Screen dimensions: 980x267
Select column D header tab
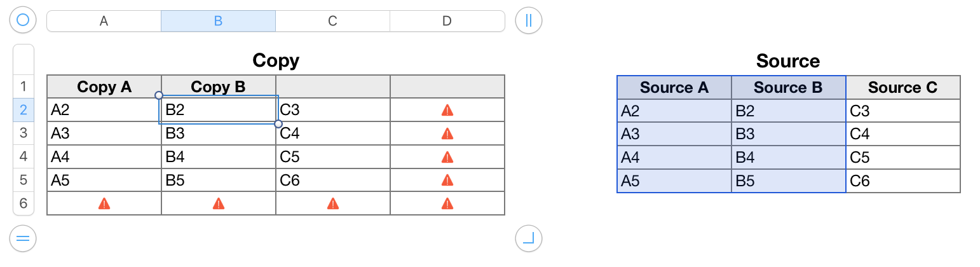(447, 21)
